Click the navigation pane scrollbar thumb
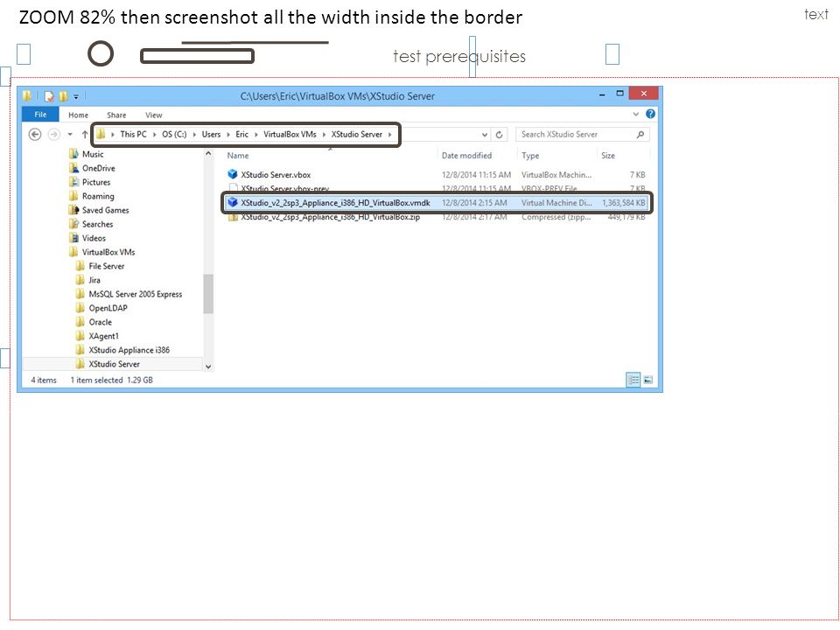Viewport: 840px width, 630px height. pyautogui.click(x=208, y=294)
